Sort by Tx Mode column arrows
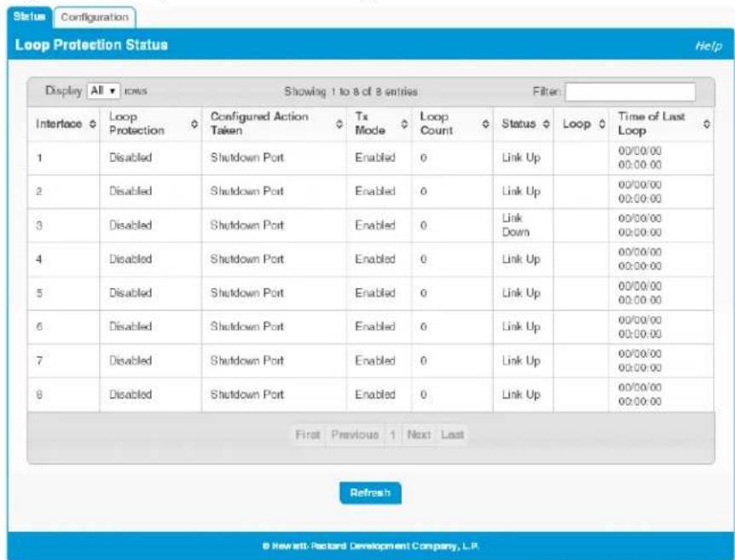Image resolution: width=735 pixels, height=560 pixels. click(404, 124)
